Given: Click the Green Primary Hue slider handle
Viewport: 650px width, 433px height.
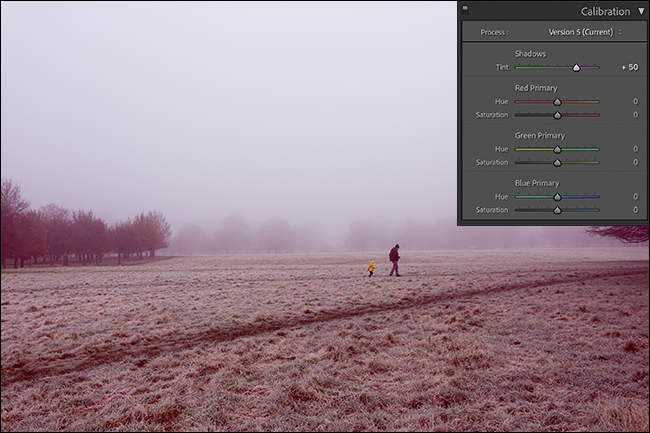Looking at the screenshot, I should click(x=557, y=149).
